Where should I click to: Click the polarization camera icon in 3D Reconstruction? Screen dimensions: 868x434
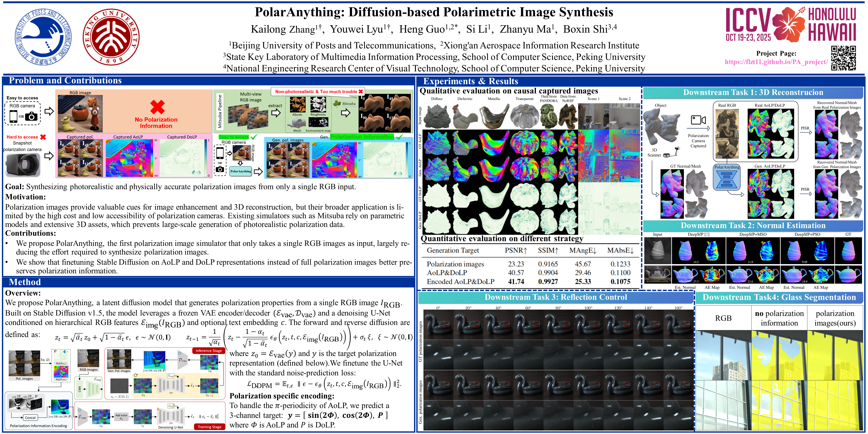click(x=698, y=120)
